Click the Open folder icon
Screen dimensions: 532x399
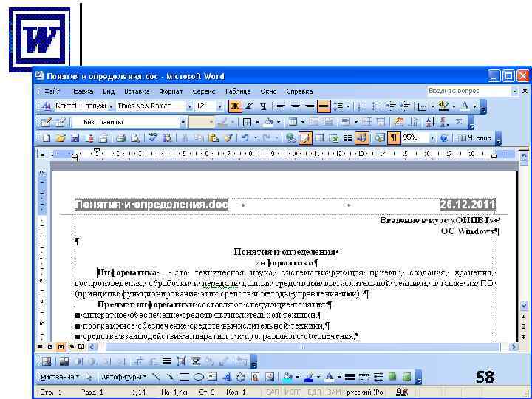(x=60, y=137)
